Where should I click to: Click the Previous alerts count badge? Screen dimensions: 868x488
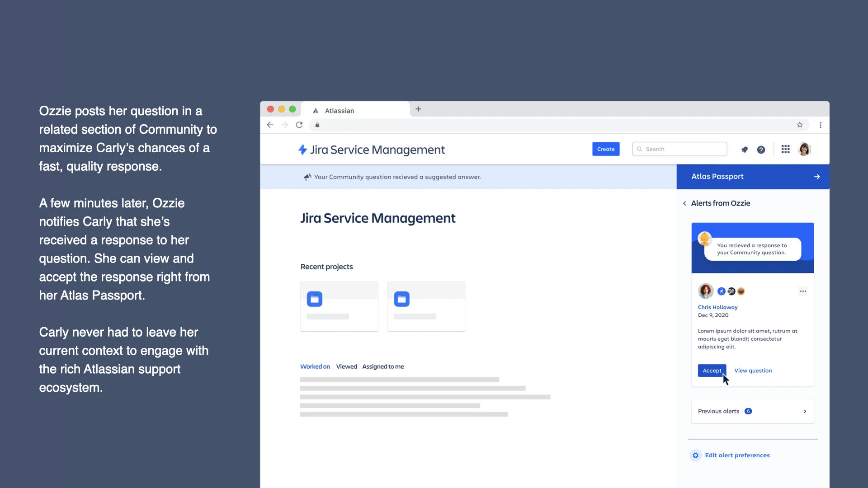coord(748,411)
